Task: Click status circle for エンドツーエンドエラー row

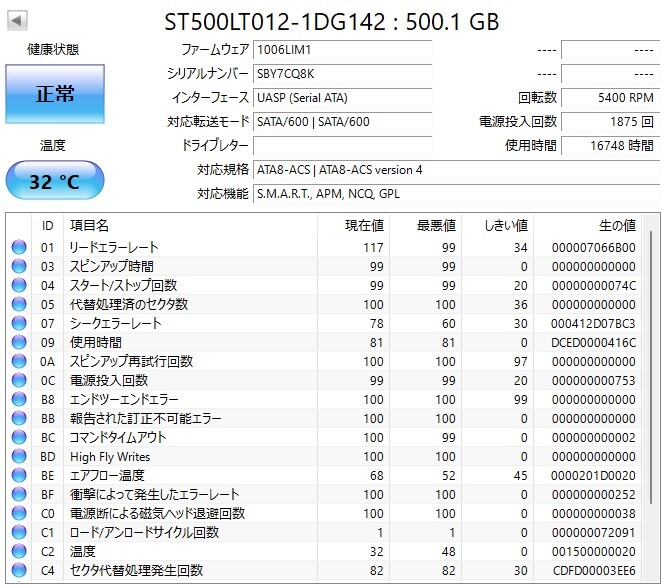Action: (19, 399)
